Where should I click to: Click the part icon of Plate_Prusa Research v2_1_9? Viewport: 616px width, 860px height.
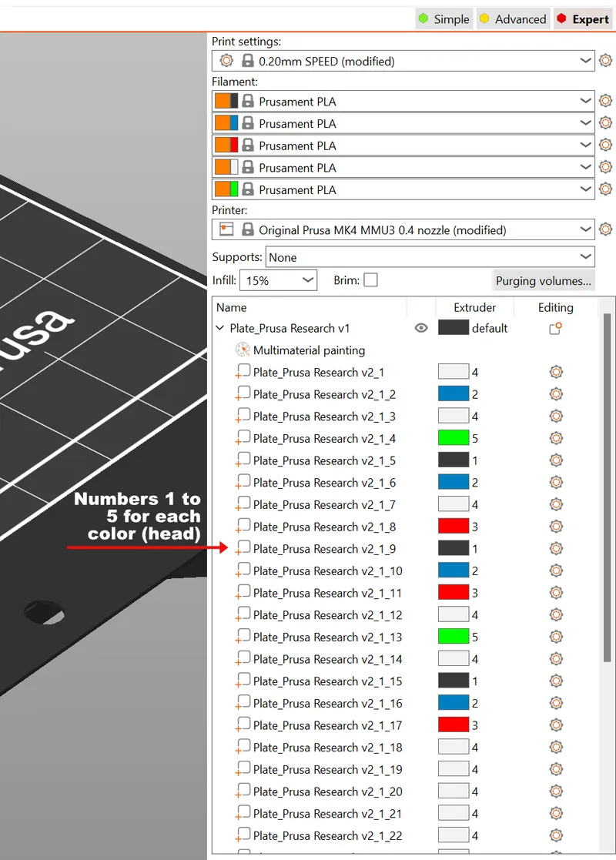243,548
